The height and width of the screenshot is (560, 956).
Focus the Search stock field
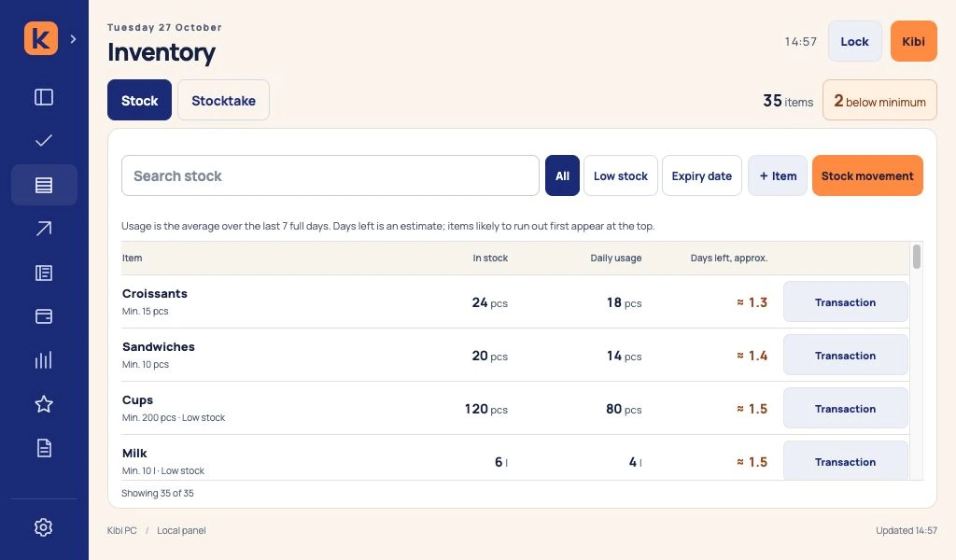pyautogui.click(x=330, y=175)
